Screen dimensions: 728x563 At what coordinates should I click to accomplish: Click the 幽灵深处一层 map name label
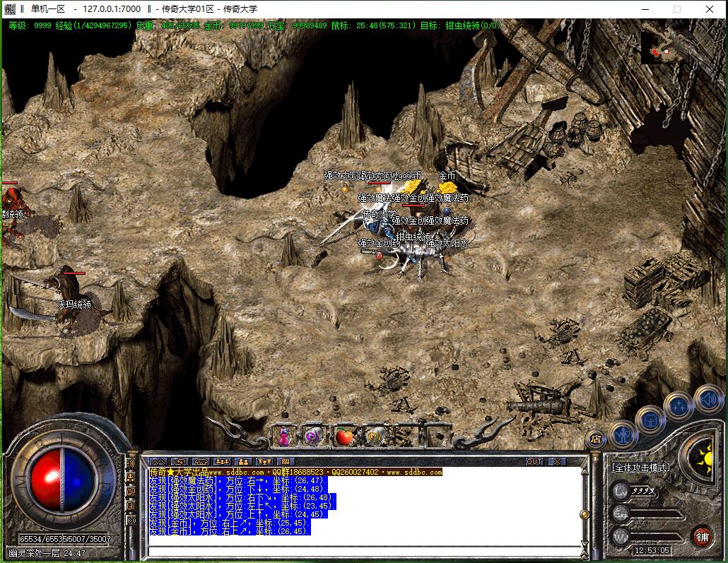[x=33, y=553]
